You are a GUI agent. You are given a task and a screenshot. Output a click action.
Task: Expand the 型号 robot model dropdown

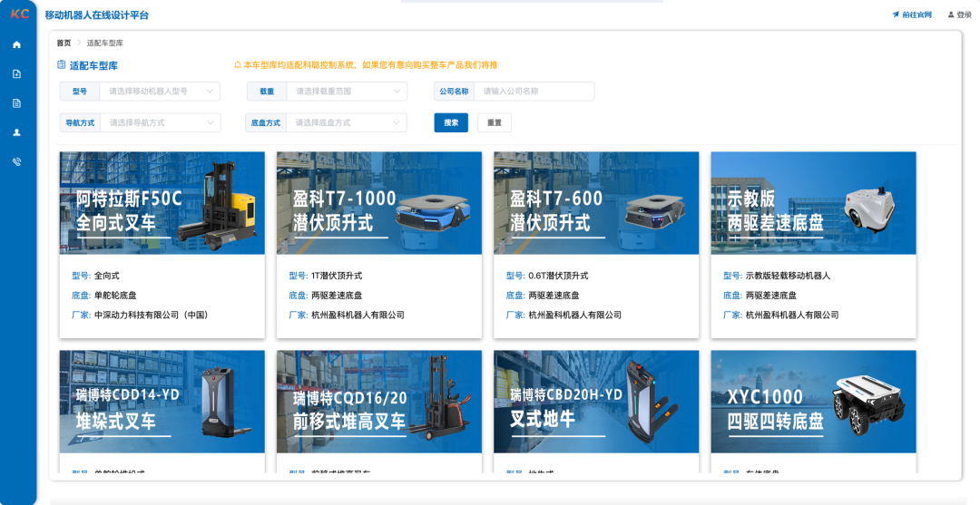click(x=163, y=92)
